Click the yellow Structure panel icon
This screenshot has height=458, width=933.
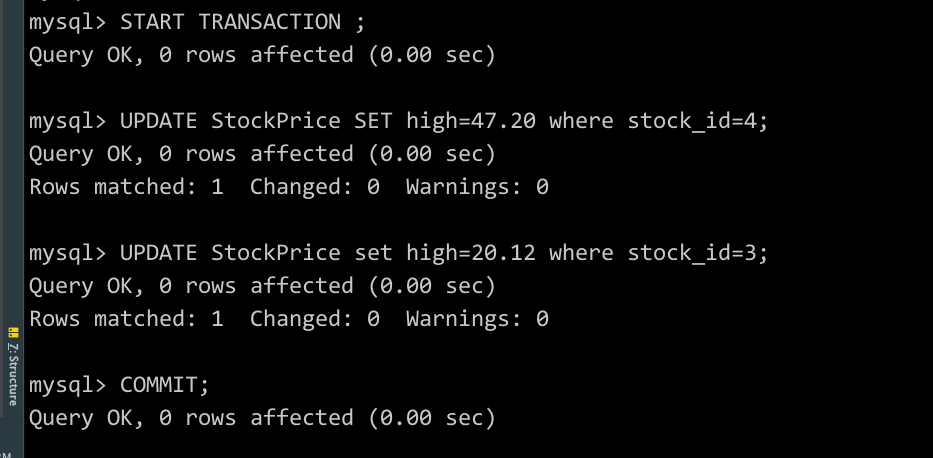[12, 332]
